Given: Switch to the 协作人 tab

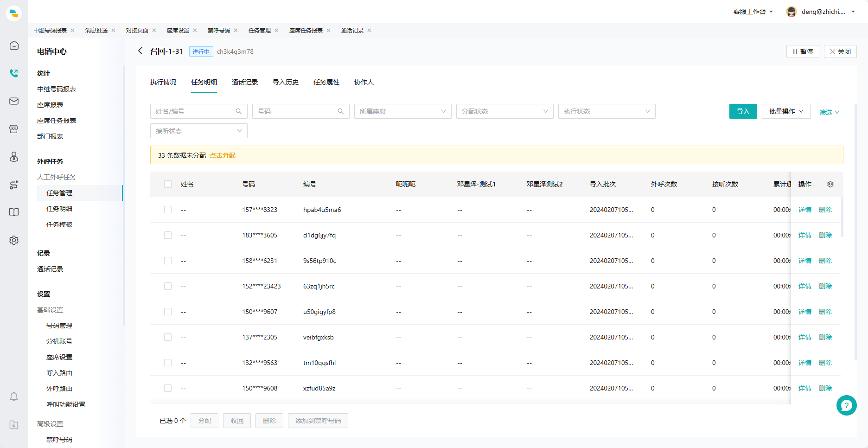Looking at the screenshot, I should (364, 82).
